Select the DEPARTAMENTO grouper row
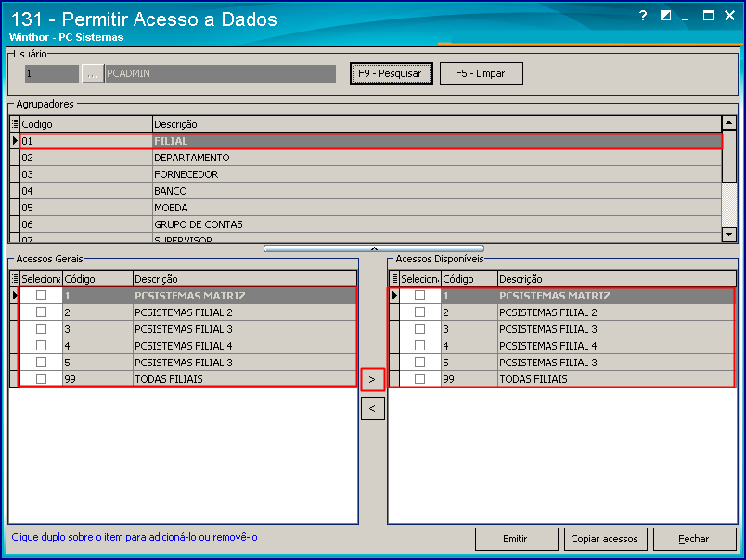746x560 pixels. tap(371, 158)
